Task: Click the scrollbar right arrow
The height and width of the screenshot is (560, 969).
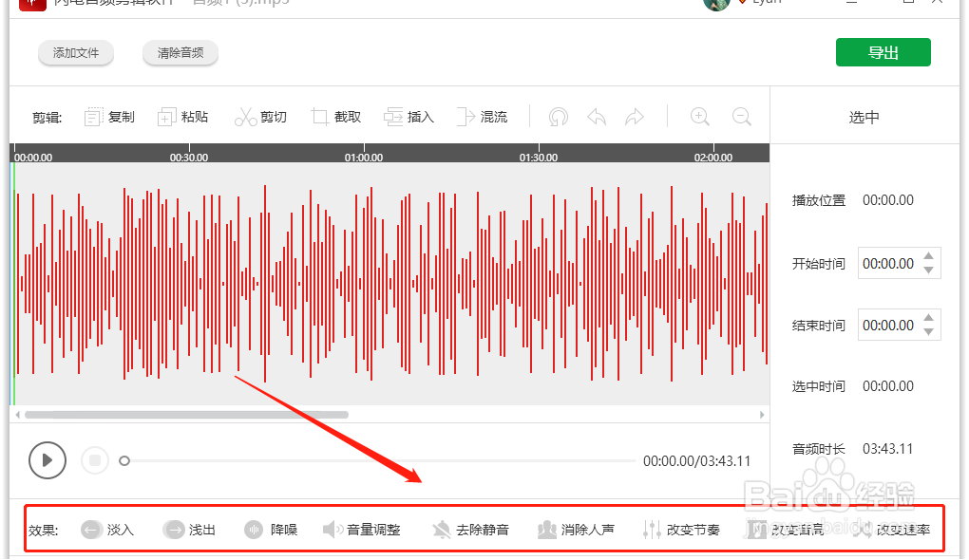Action: point(762,415)
